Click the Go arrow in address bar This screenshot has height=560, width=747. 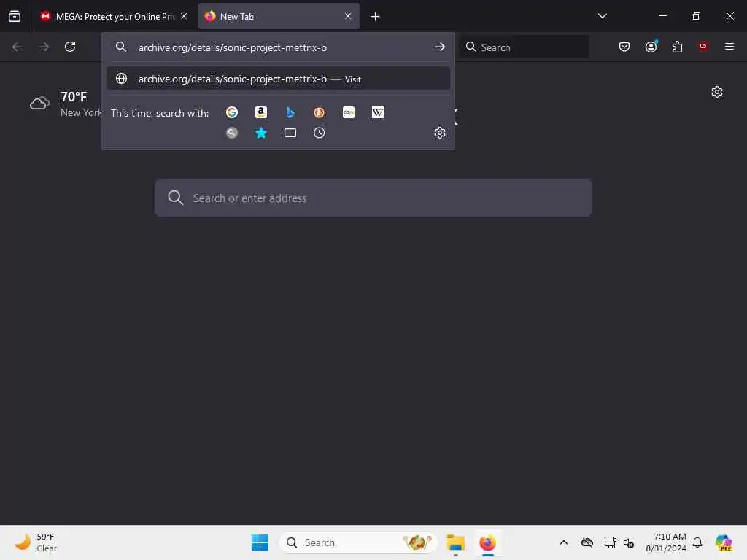pos(440,47)
